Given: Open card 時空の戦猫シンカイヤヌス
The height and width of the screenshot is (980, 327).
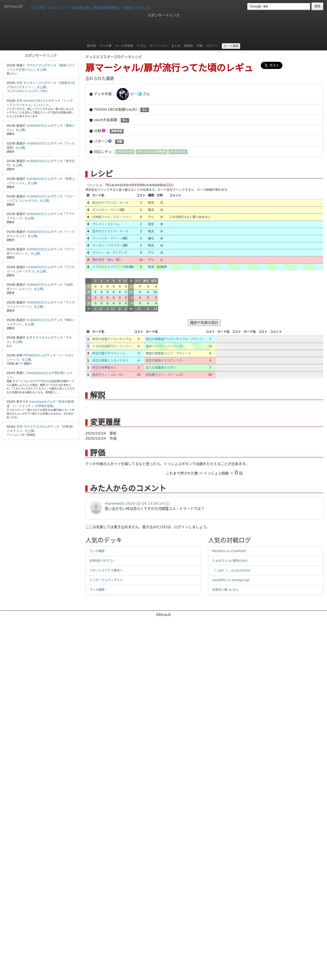Looking at the screenshot, I should coord(110,361).
